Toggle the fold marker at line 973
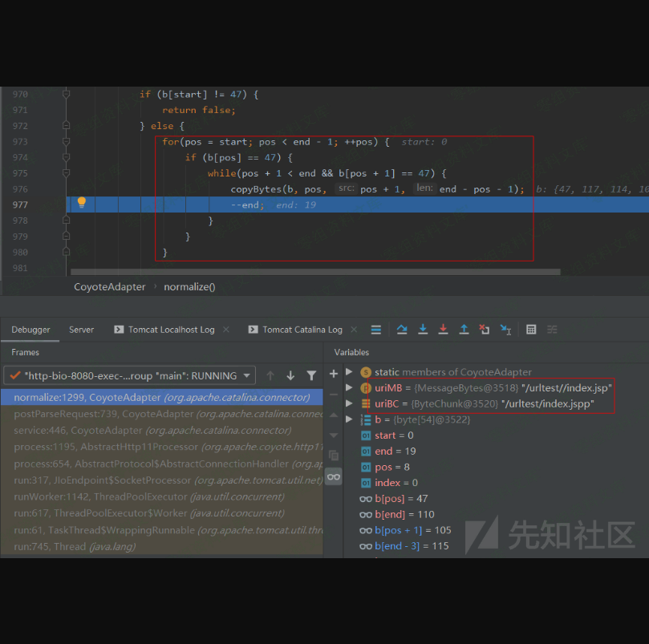This screenshot has height=644, width=649. pos(67,142)
